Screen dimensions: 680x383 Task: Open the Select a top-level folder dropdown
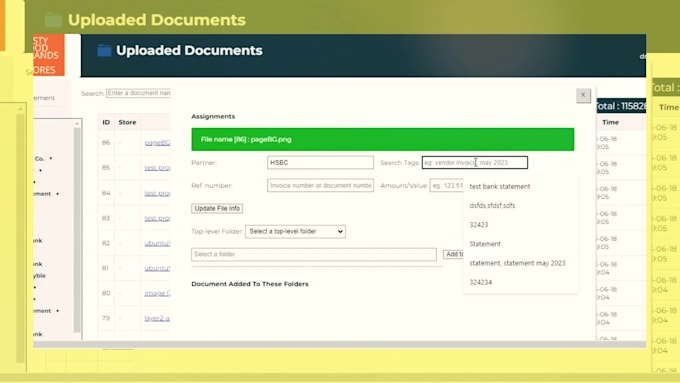pyautogui.click(x=295, y=232)
